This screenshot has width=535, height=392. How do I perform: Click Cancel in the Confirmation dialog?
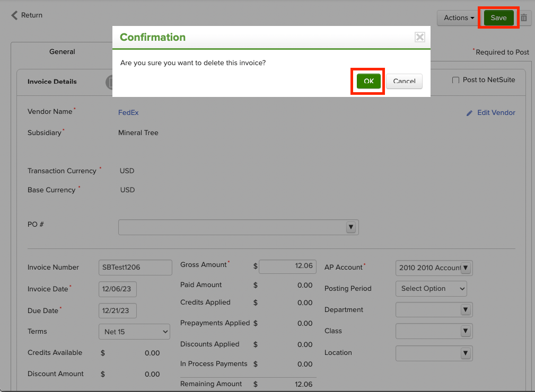[x=404, y=81]
